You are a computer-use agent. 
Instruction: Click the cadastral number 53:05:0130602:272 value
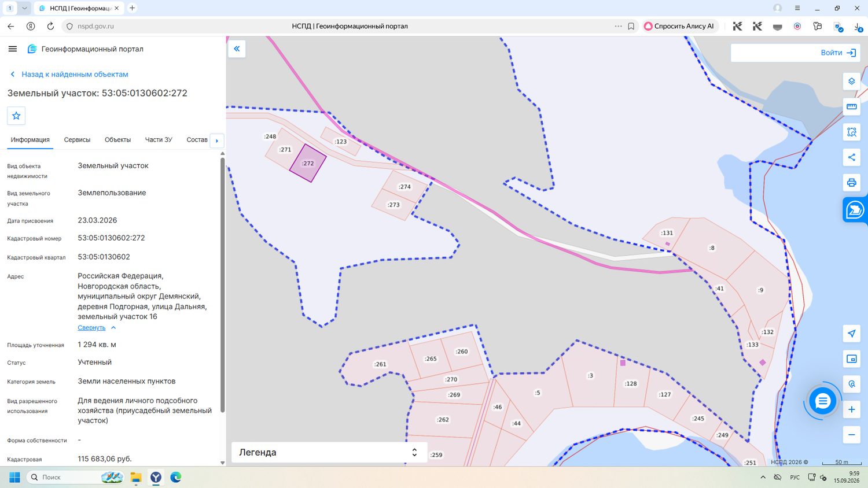[x=111, y=238]
